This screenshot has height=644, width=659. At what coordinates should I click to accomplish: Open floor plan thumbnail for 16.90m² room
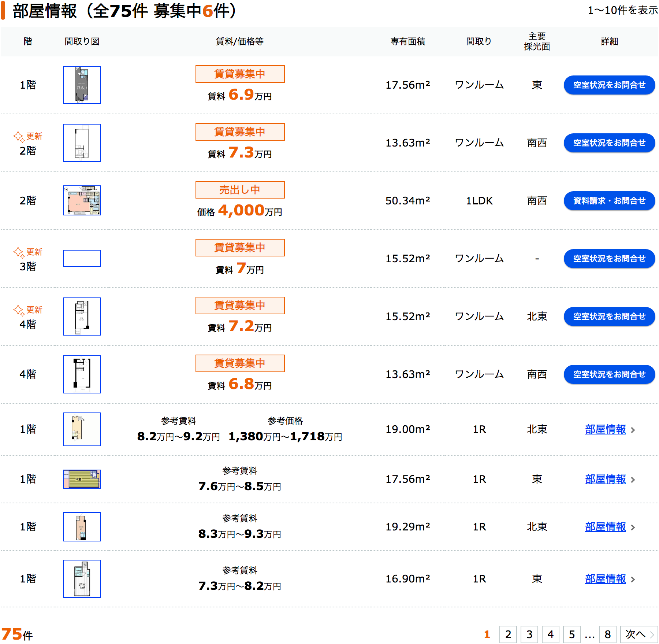point(82,579)
